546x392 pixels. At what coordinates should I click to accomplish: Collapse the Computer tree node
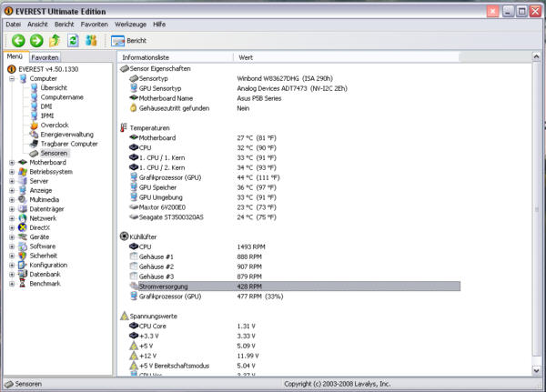[x=12, y=79]
